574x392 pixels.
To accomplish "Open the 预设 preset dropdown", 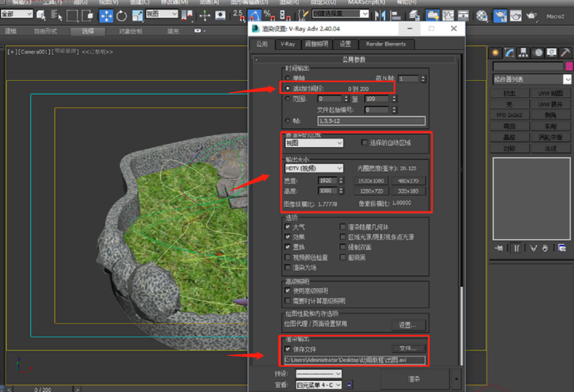I will pos(318,374).
